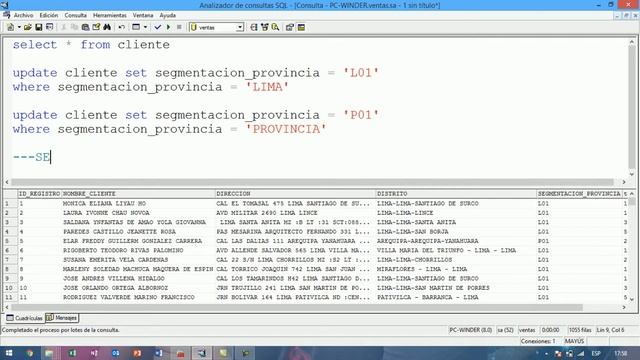Switch to the Cuadrículas results tab
The width and height of the screenshot is (640, 360).
24,318
